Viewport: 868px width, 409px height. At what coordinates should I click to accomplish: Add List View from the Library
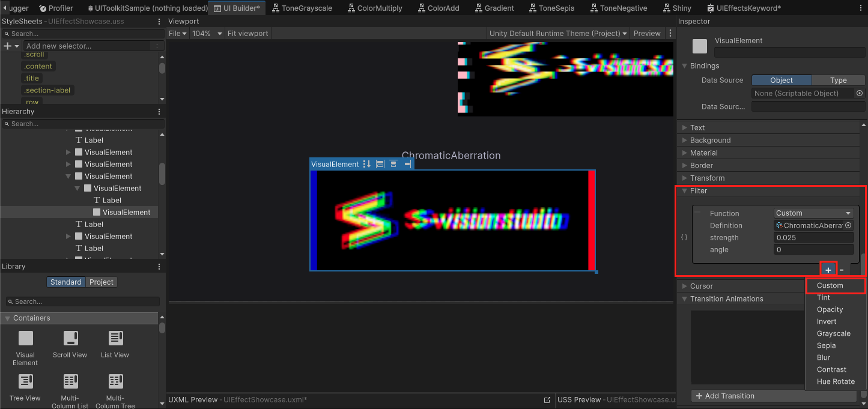pyautogui.click(x=115, y=345)
